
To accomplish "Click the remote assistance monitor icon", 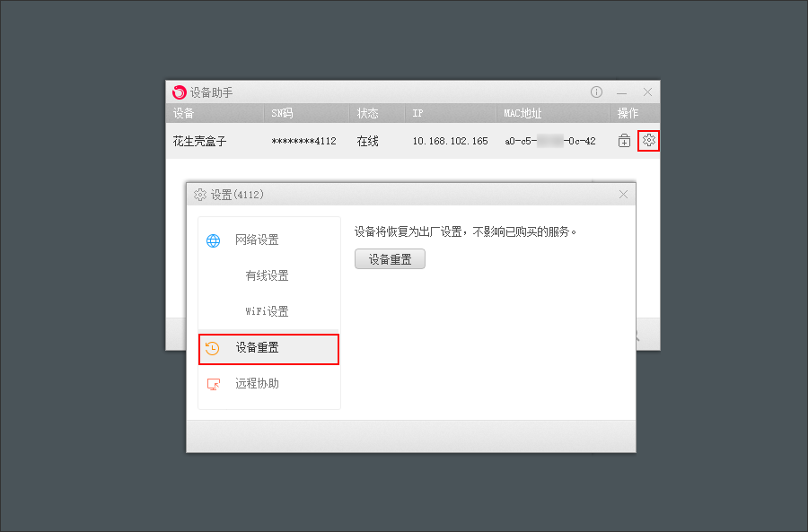I will click(x=214, y=384).
